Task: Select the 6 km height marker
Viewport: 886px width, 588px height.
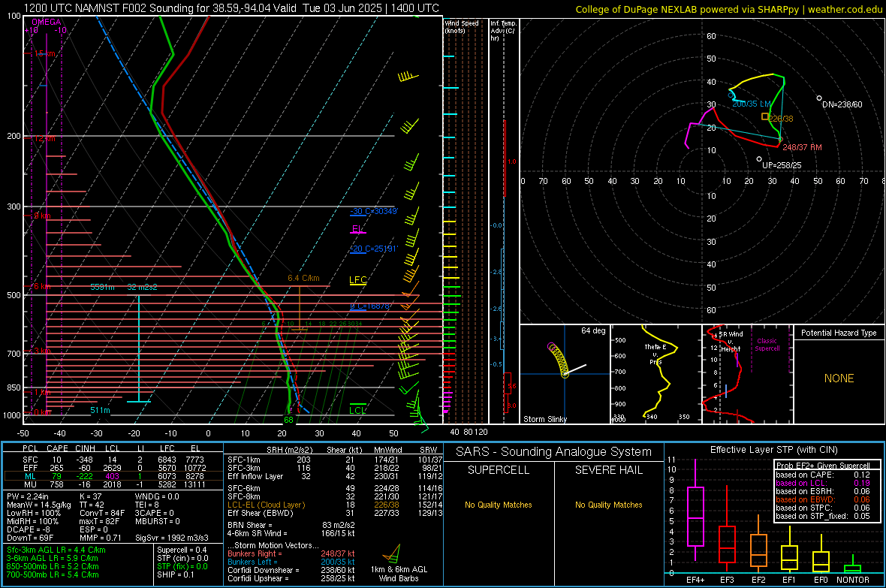Action: pyautogui.click(x=41, y=287)
